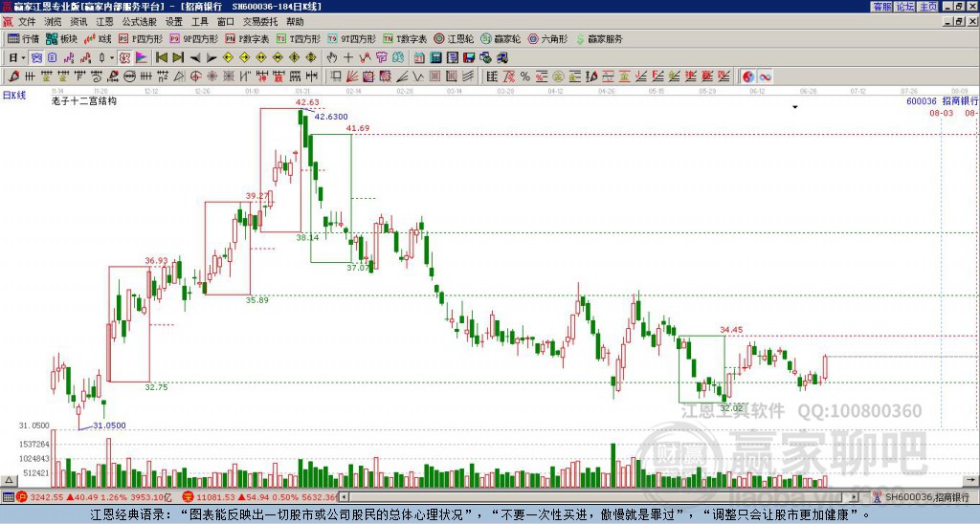Viewport: 980px width, 524px height.
Task: Step chart left with black left arrow
Action: [x=195, y=57]
